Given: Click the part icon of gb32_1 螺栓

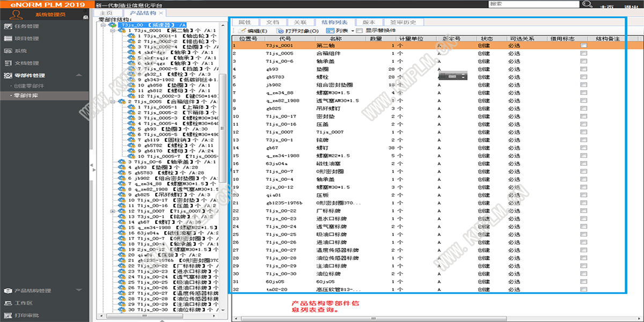Looking at the screenshot, I should click(132, 74).
